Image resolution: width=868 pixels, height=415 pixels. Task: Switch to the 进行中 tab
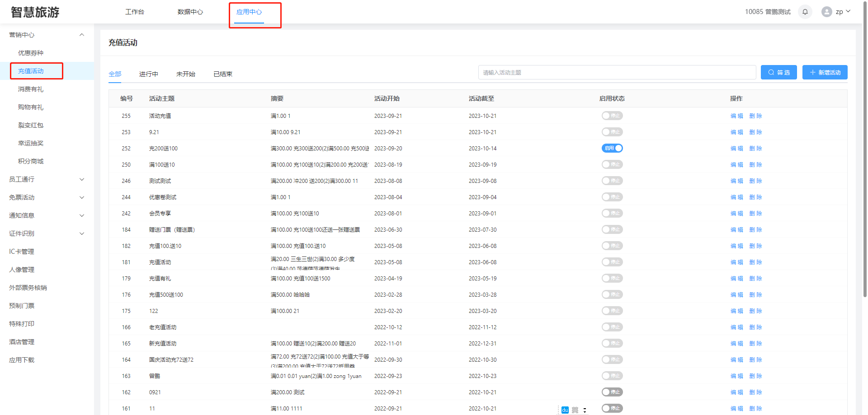(148, 74)
